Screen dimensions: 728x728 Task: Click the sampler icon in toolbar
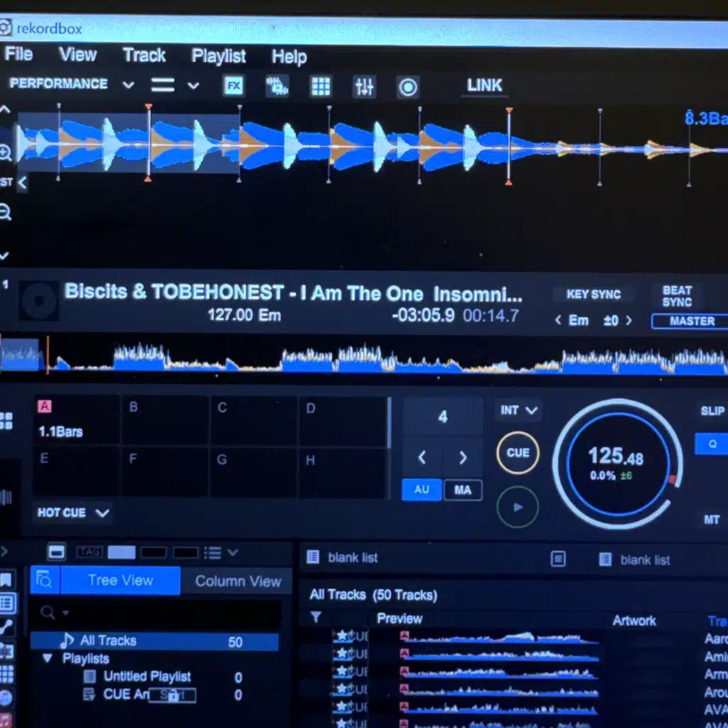tap(277, 86)
